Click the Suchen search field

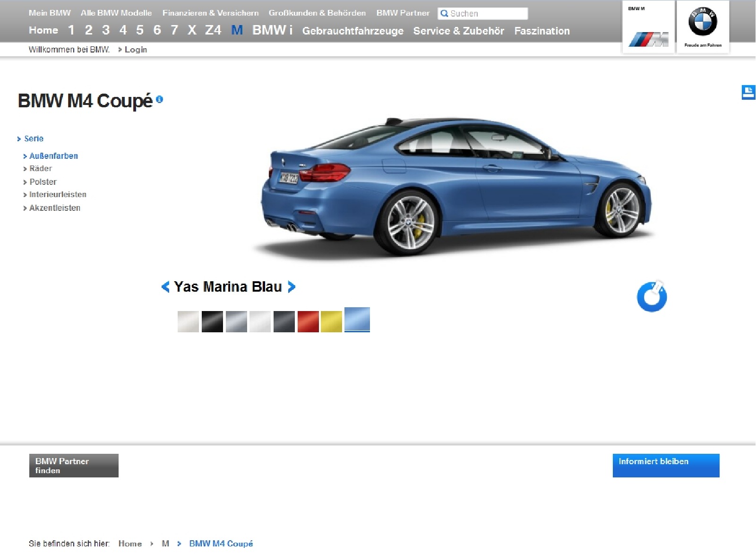(x=483, y=13)
